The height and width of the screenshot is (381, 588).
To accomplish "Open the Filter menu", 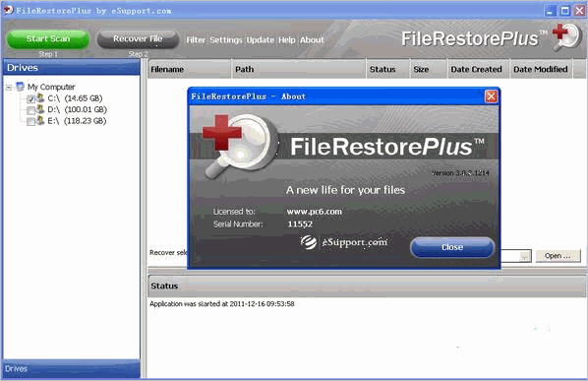I will tap(196, 39).
